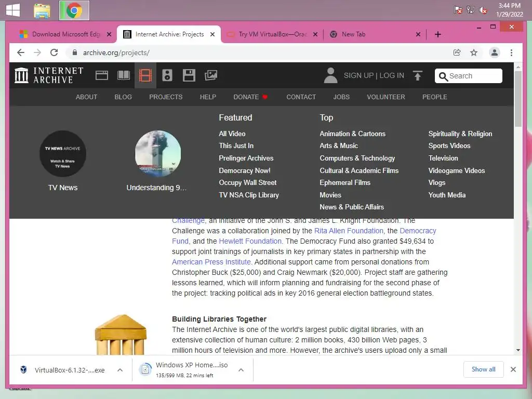The width and height of the screenshot is (532, 399).
Task: Close the New Tab tab
Action: [418, 34]
